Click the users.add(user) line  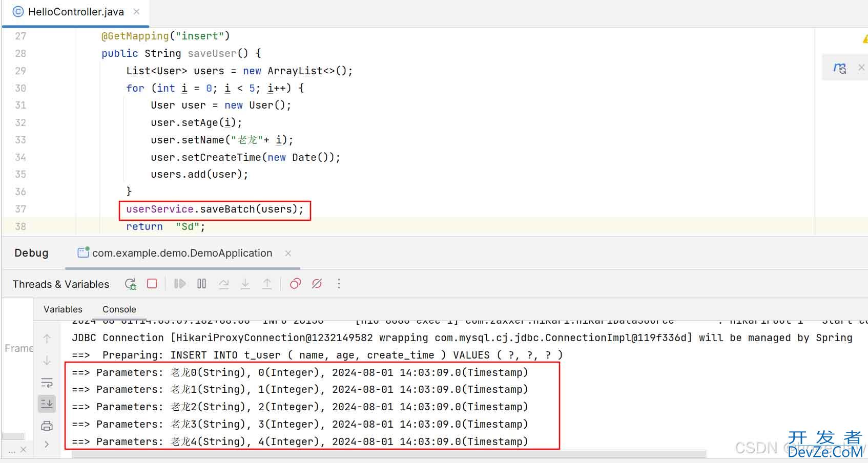[x=199, y=174]
